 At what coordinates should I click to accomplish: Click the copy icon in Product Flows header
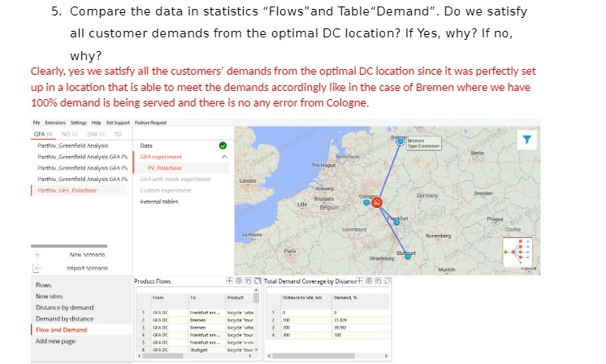(x=248, y=281)
